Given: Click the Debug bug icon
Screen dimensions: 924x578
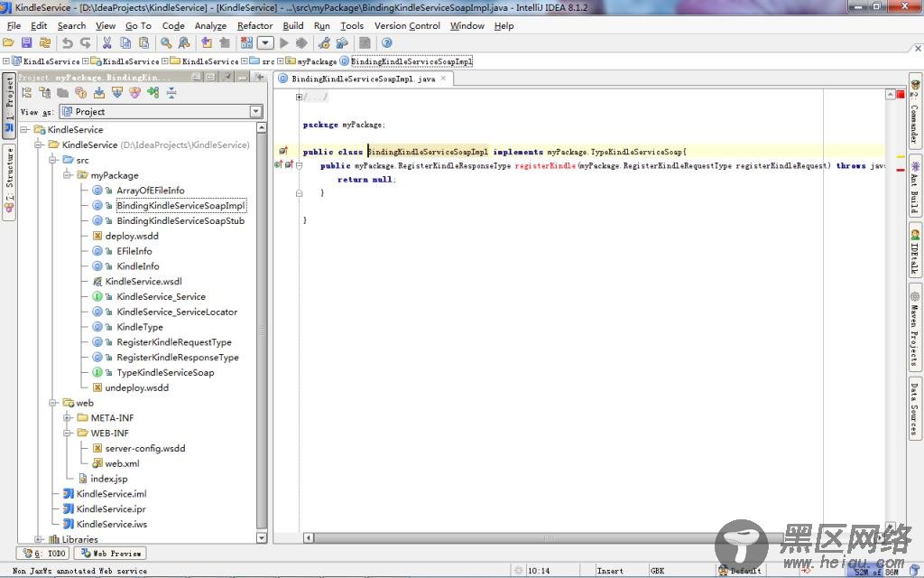Looking at the screenshot, I should (301, 43).
